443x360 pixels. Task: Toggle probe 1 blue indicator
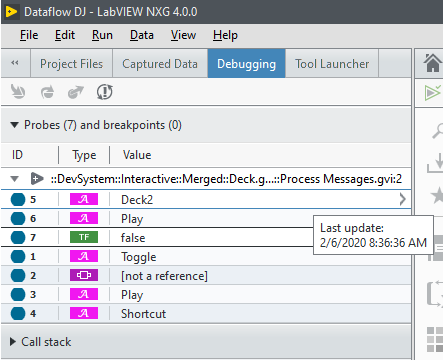18,256
